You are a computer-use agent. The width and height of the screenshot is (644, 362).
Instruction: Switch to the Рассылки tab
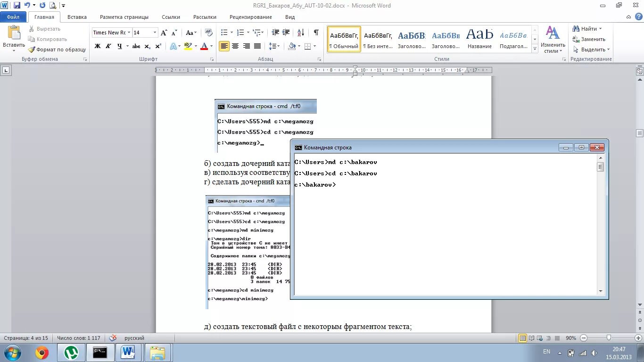tap(205, 17)
